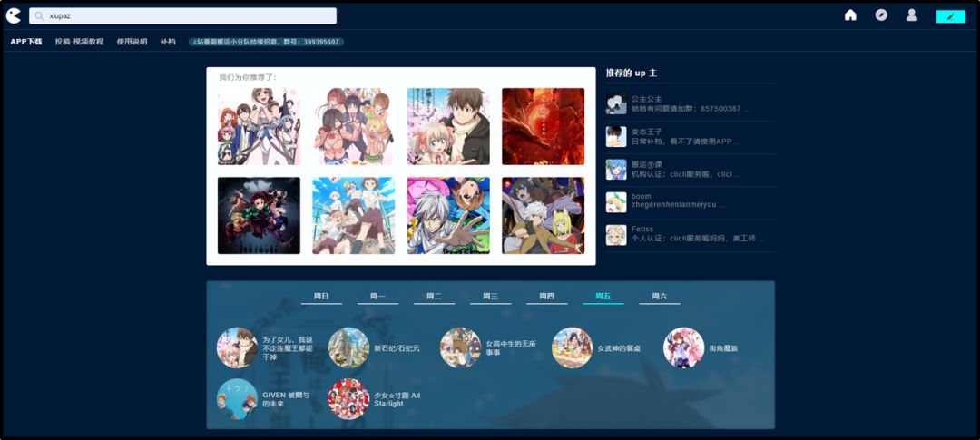980x440 pixels.
Task: Focus the search box containing xiupaz
Action: point(182,15)
